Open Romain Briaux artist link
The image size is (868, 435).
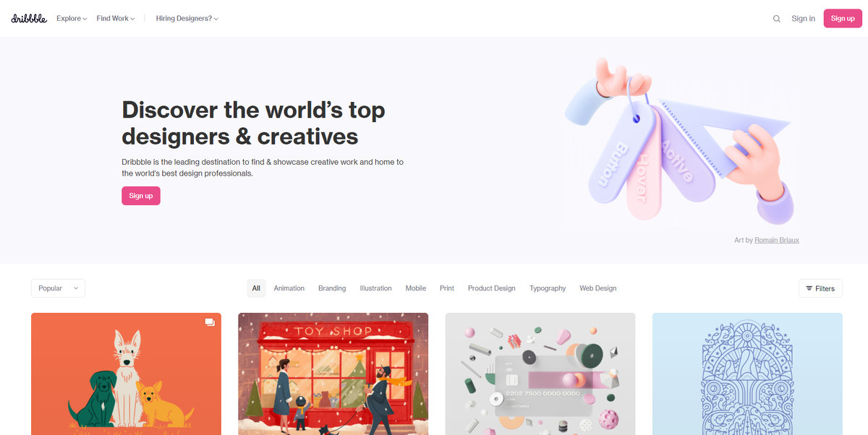coord(777,240)
